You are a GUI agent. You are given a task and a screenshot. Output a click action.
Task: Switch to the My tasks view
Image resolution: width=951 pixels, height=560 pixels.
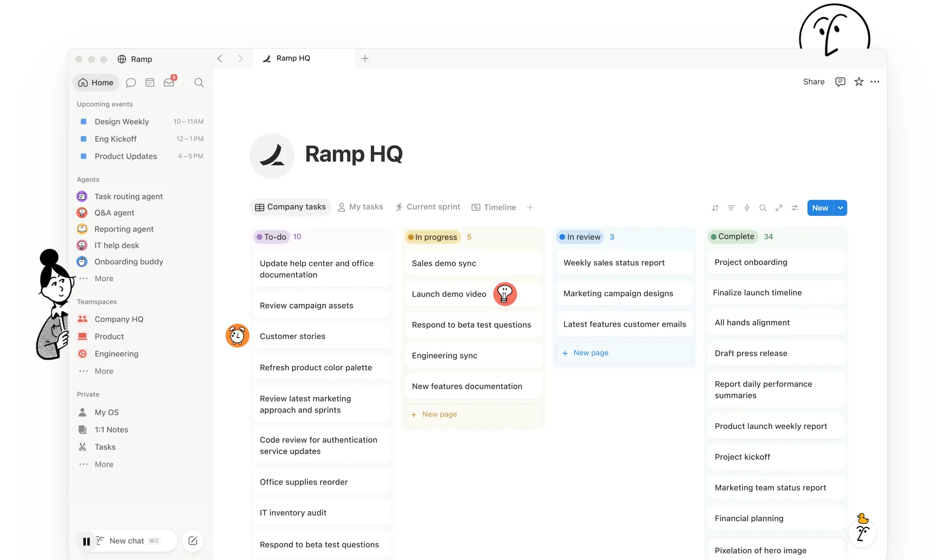coord(360,207)
